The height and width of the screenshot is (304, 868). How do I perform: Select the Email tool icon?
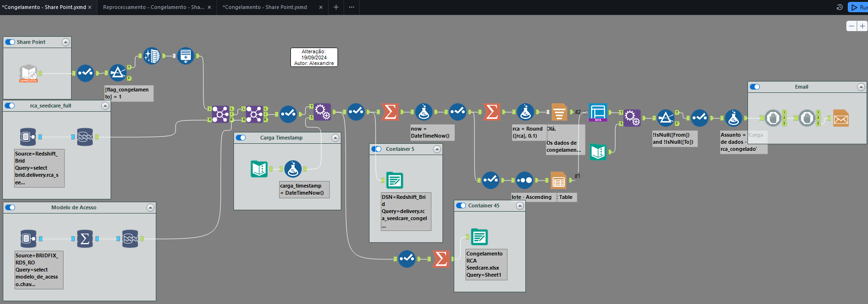841,118
